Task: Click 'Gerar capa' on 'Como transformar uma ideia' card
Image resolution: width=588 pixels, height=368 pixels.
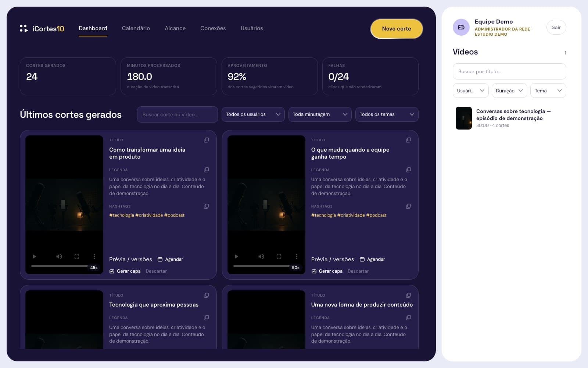Action: [125, 271]
